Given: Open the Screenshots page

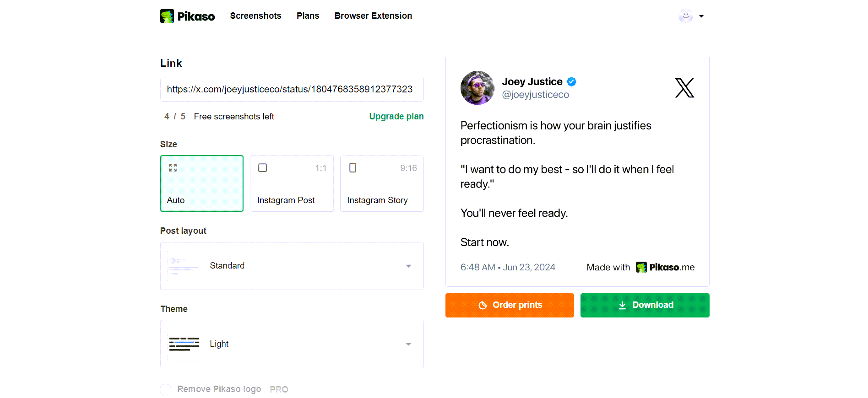Looking at the screenshot, I should tap(255, 16).
